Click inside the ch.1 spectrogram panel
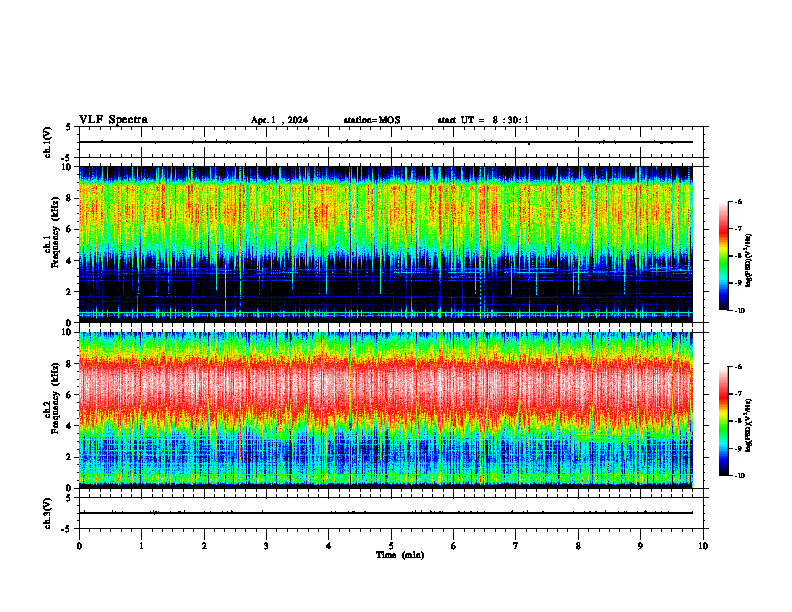Viewport: 792px width, 612px height. 385,244
